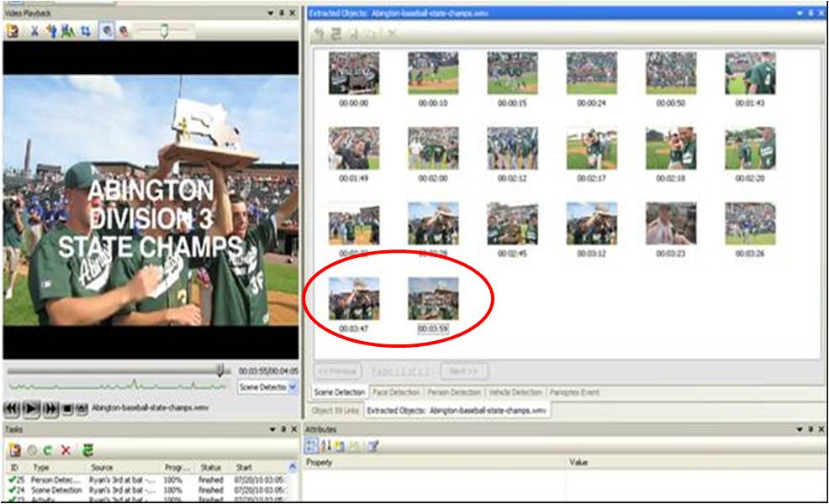Select the thumbnail at 00:03:47
The image size is (829, 504).
pyautogui.click(x=353, y=299)
